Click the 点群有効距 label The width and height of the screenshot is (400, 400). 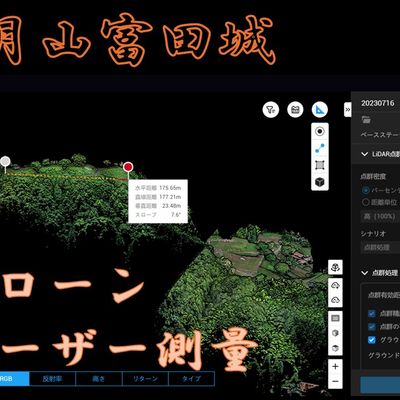point(384,295)
